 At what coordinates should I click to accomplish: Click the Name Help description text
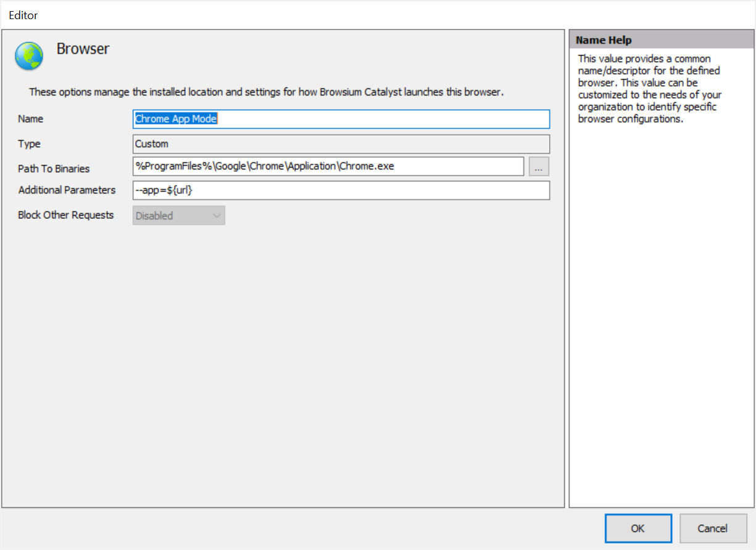click(649, 89)
